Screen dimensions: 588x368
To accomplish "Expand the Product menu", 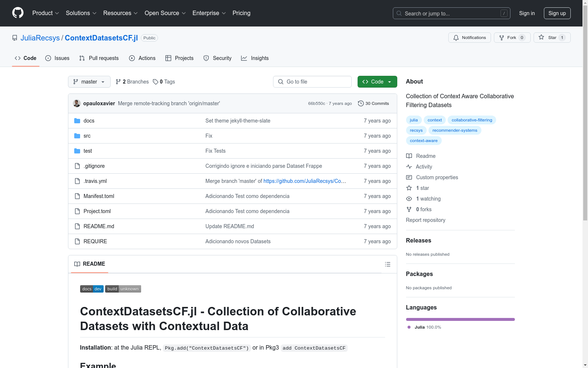I will (46, 13).
